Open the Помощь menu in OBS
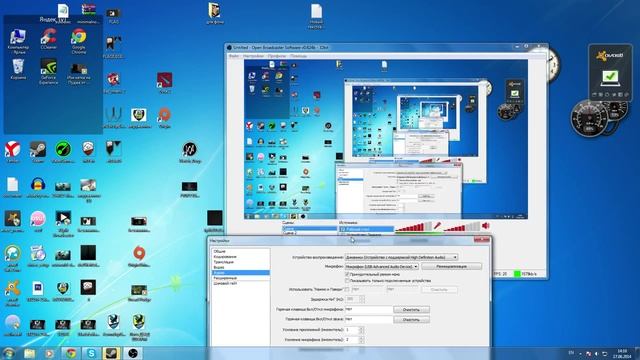The height and width of the screenshot is (360, 640). (x=298, y=56)
